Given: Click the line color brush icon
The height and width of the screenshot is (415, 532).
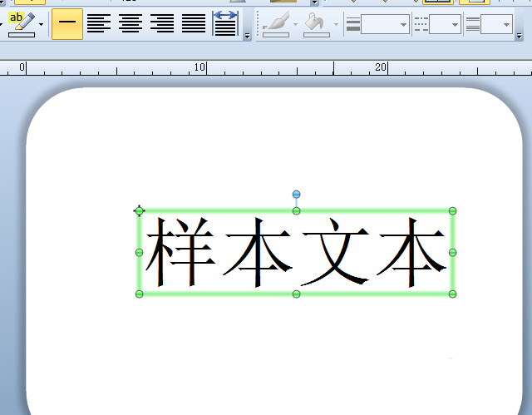Looking at the screenshot, I should click(277, 24).
